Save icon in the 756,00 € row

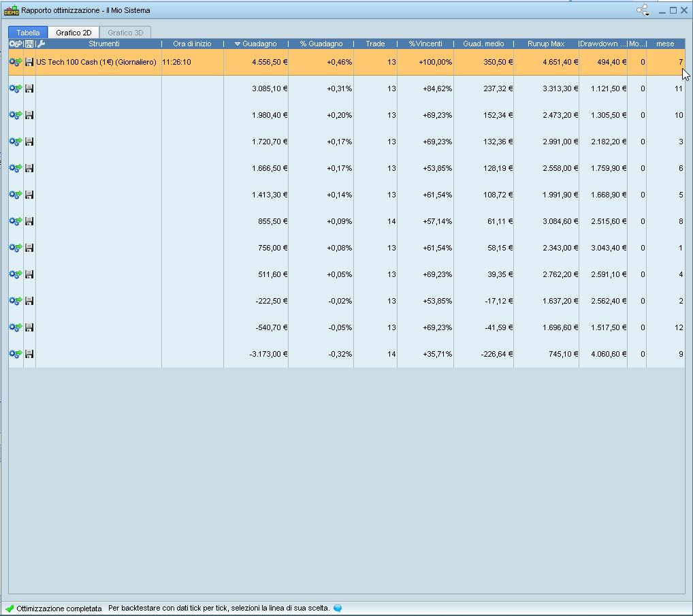(x=29, y=248)
